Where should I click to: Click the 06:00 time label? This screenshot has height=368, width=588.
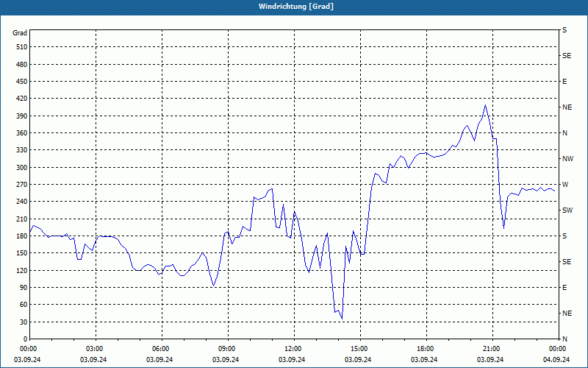pyautogui.click(x=159, y=349)
